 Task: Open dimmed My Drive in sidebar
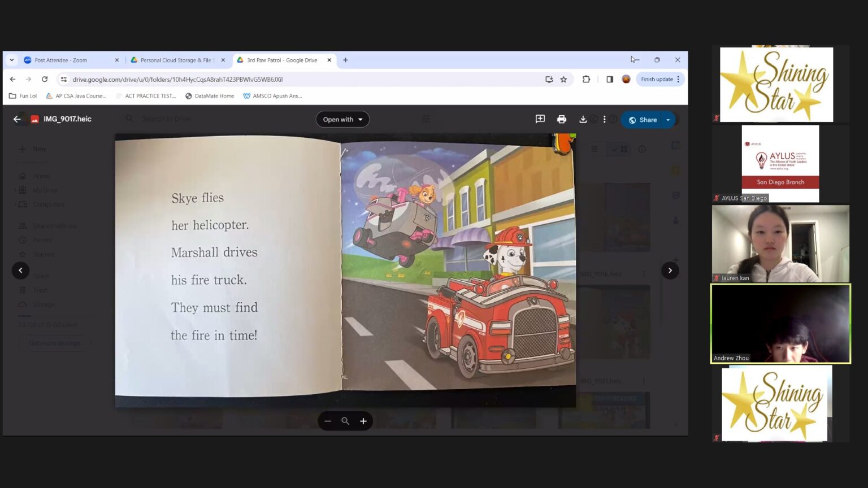(45, 190)
